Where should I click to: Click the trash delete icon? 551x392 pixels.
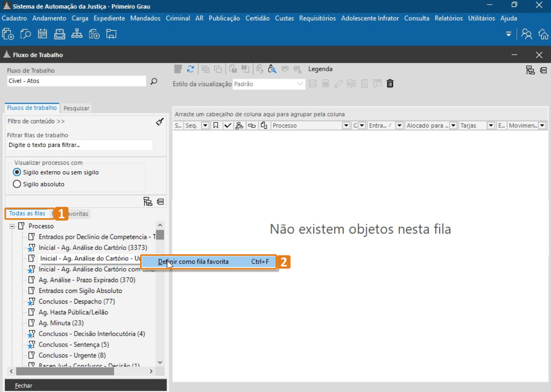[390, 83]
